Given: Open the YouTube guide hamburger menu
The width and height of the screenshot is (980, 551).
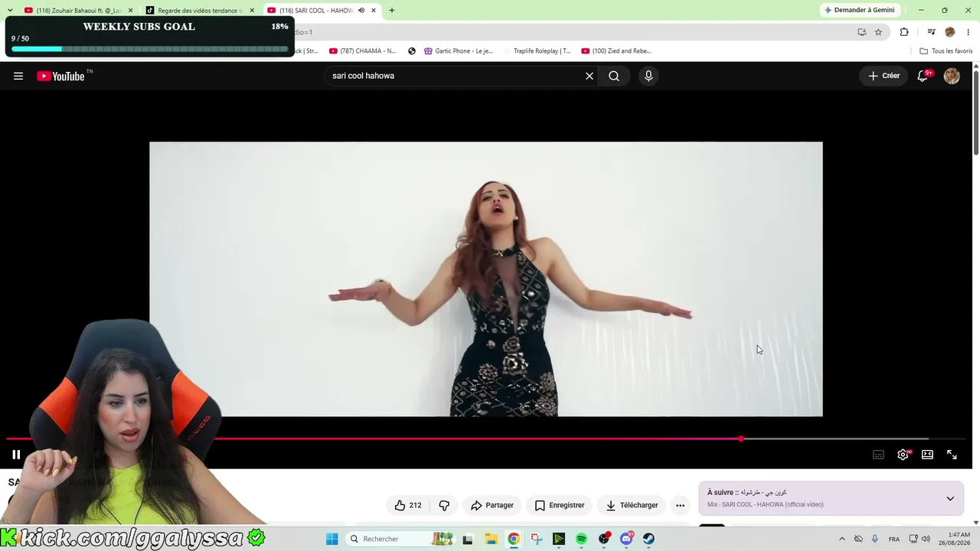Looking at the screenshot, I should click(x=18, y=76).
